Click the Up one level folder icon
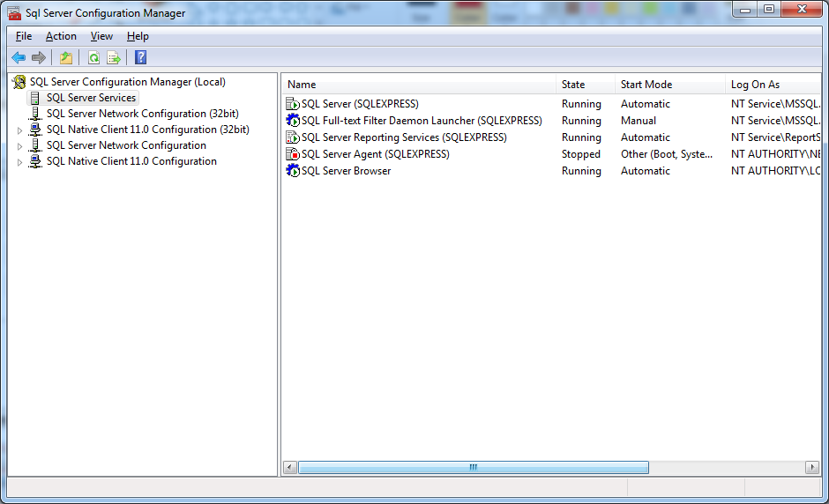This screenshot has height=504, width=829. [x=66, y=57]
